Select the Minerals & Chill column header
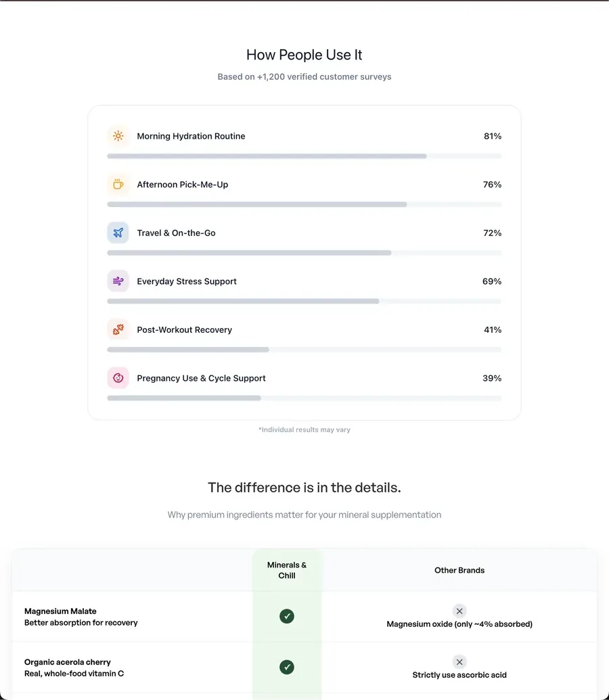This screenshot has height=700, width=609. tap(287, 570)
